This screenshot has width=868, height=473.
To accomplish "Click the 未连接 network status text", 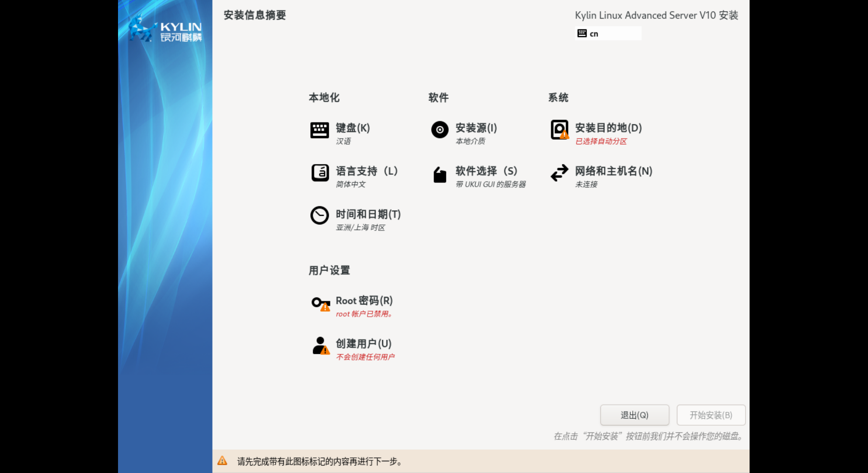I will 586,184.
